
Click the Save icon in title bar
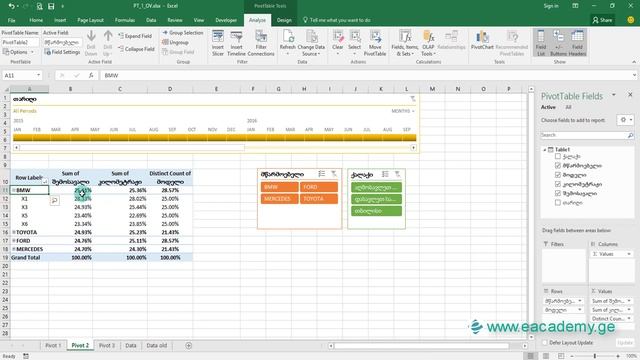pyautogui.click(x=51, y=6)
